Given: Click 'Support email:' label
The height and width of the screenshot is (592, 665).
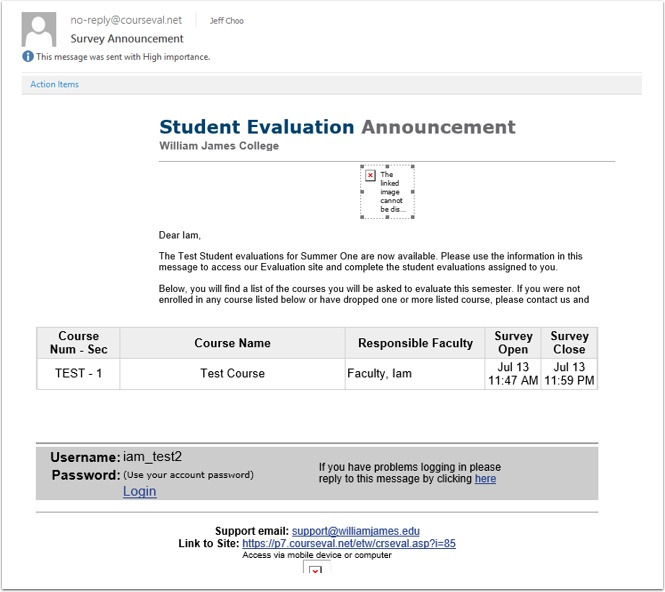Looking at the screenshot, I should [x=252, y=531].
